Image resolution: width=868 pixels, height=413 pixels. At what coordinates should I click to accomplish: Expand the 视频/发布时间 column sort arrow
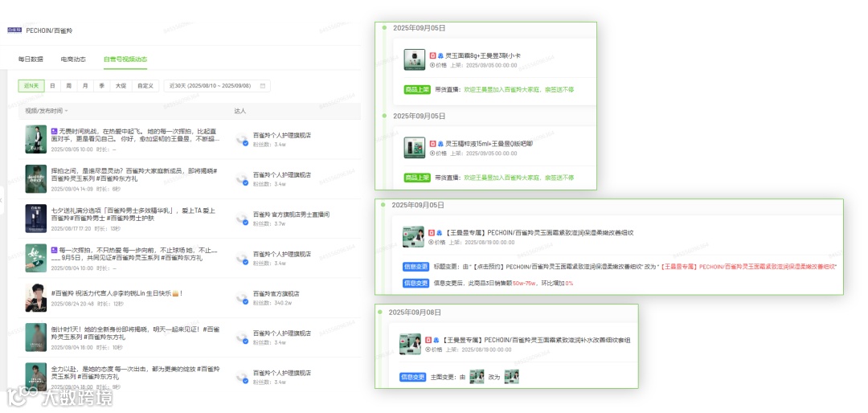[x=67, y=111]
